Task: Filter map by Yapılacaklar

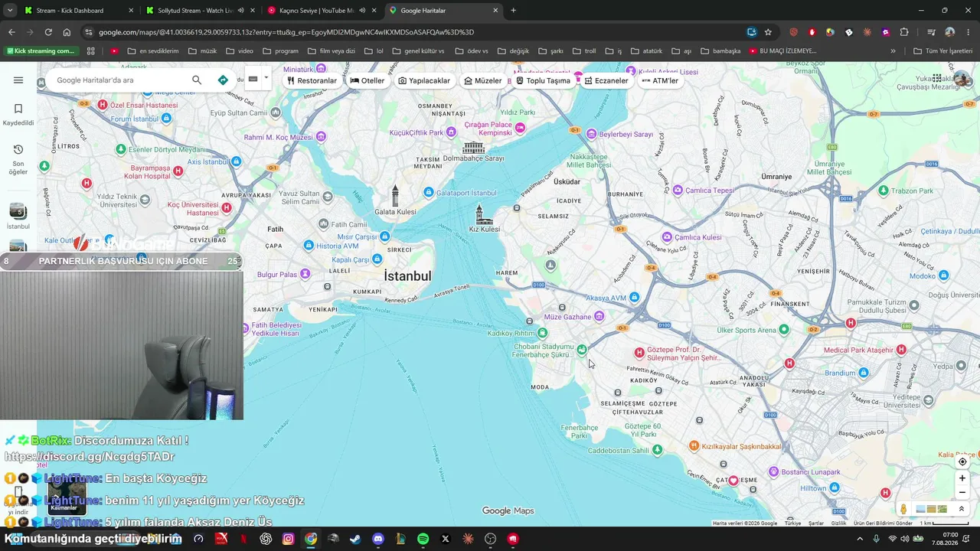Action: coord(424,80)
